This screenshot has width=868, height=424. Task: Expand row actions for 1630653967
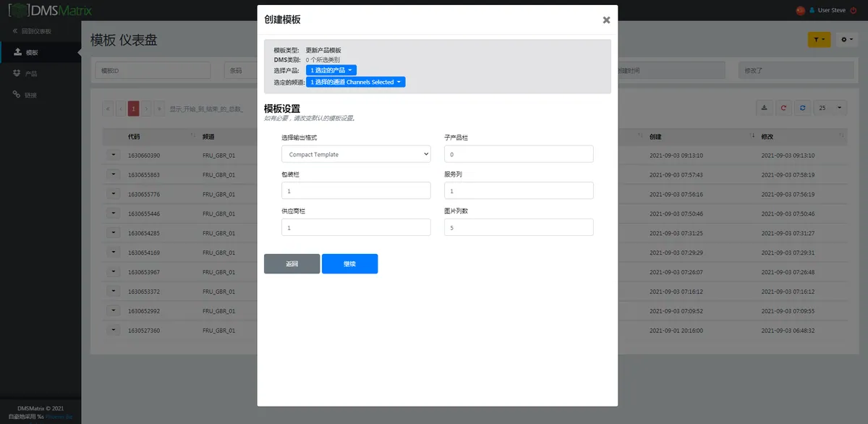[x=114, y=272]
